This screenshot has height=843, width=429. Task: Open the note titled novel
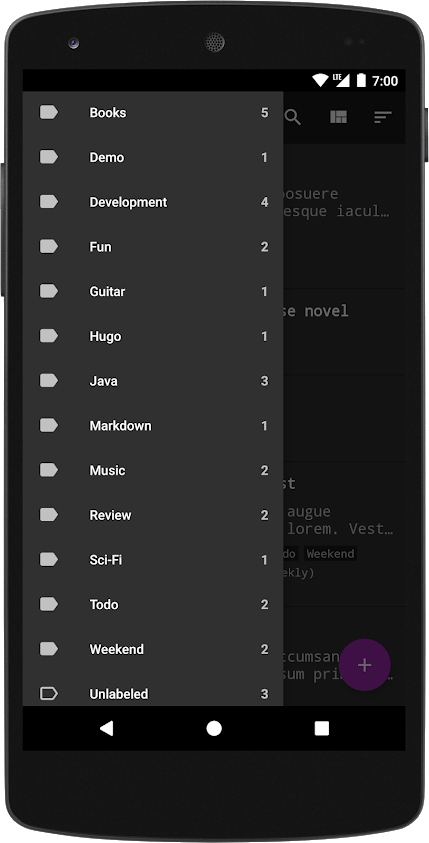coord(344,332)
